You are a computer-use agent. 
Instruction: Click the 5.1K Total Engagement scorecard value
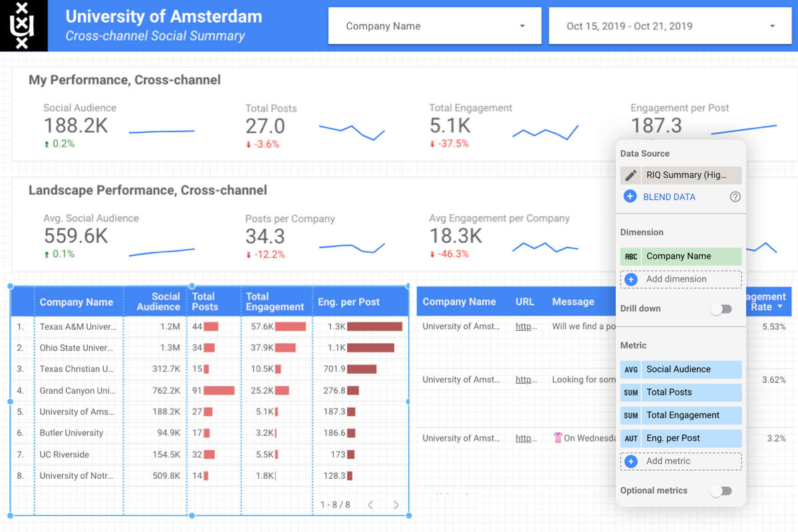click(x=450, y=126)
